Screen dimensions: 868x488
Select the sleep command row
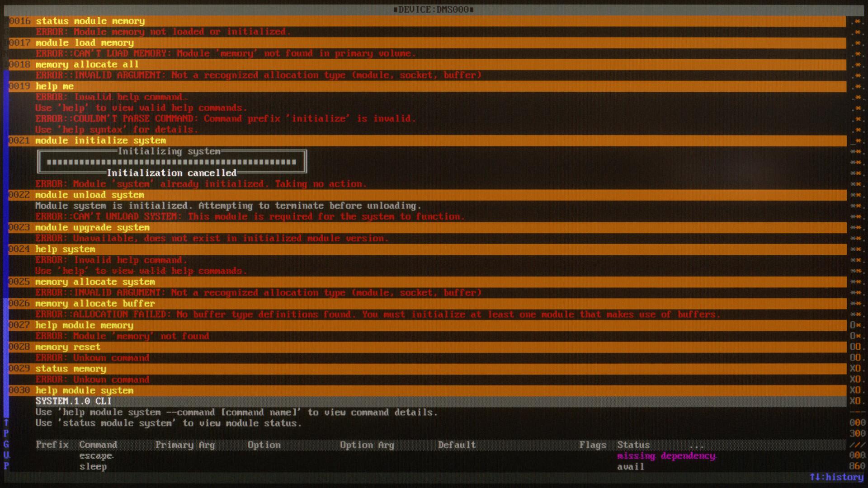pyautogui.click(x=93, y=466)
